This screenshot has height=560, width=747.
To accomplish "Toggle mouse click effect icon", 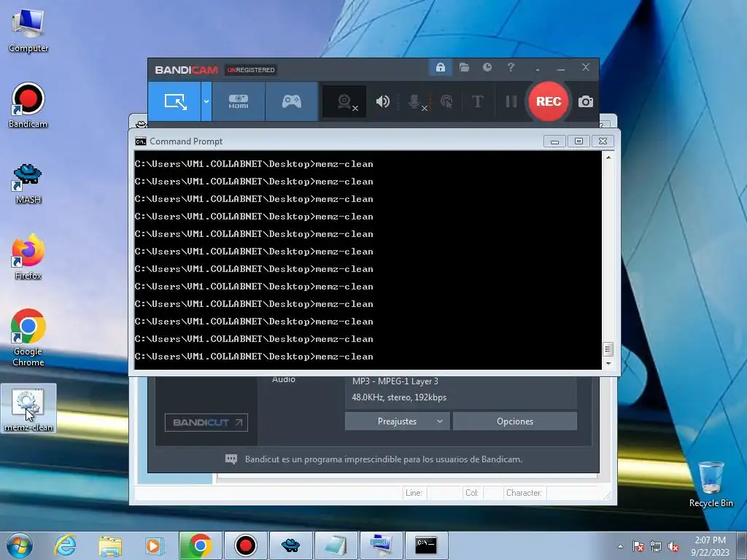I will (x=446, y=101).
